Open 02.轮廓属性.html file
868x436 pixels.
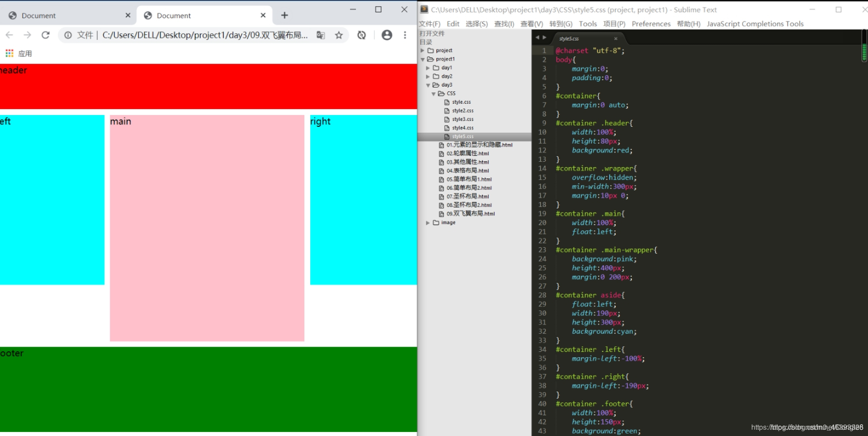(x=467, y=153)
